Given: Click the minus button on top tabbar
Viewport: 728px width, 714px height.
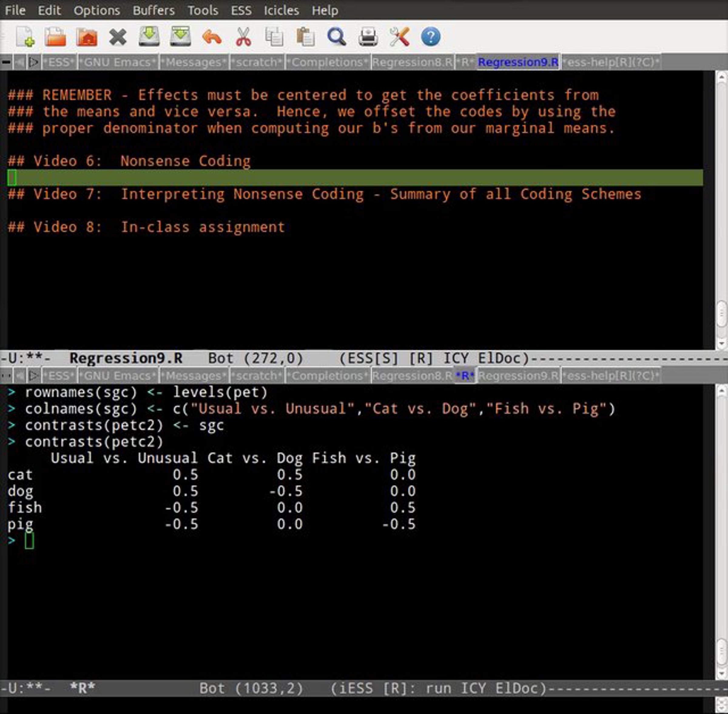Looking at the screenshot, I should point(6,62).
